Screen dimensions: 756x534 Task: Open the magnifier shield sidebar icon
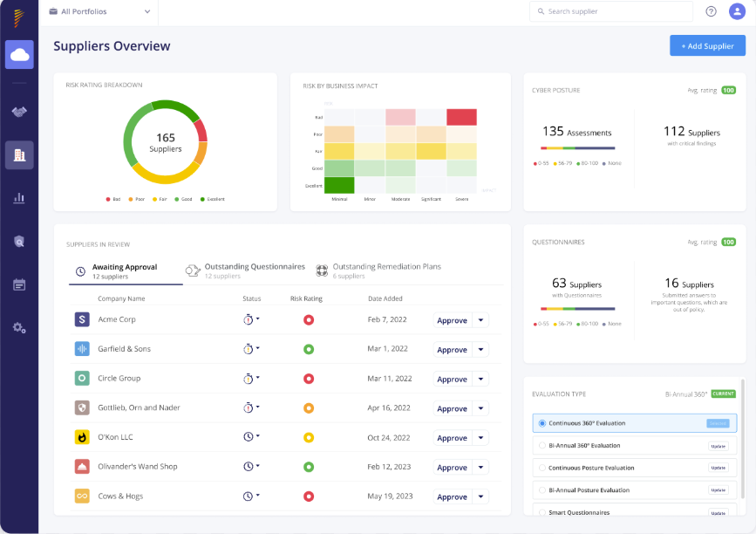pyautogui.click(x=19, y=241)
